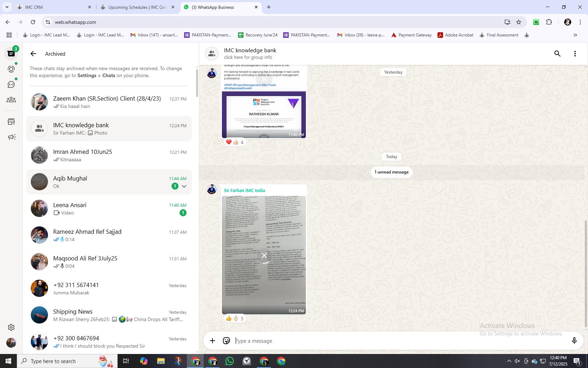This screenshot has height=368, width=588.
Task: Show more bookmarks chevron
Action: (x=575, y=35)
